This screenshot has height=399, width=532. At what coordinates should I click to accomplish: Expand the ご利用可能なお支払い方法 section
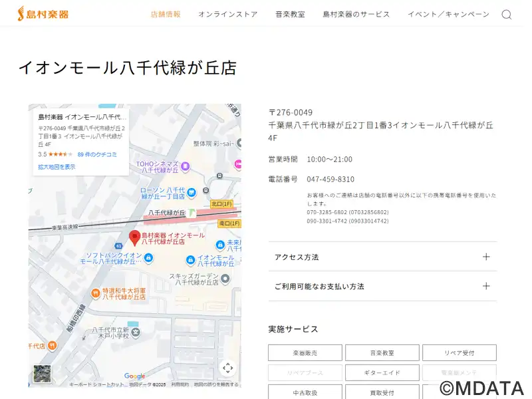pos(382,286)
